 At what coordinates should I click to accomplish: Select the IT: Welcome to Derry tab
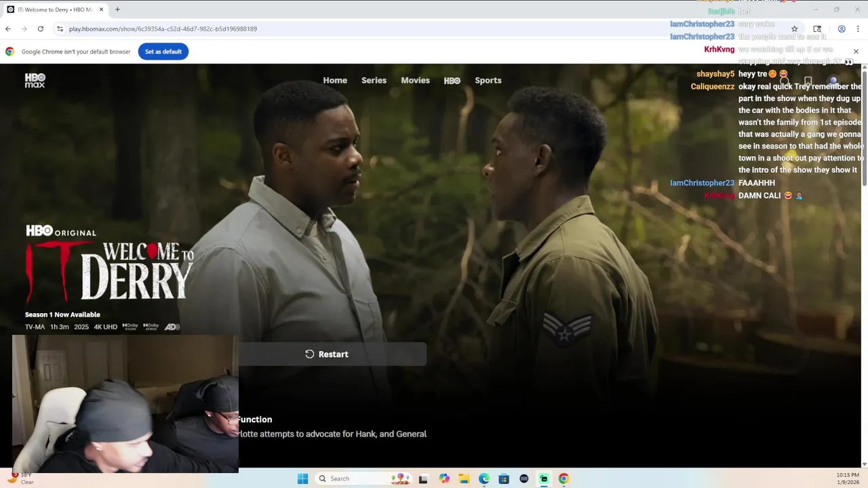[56, 9]
